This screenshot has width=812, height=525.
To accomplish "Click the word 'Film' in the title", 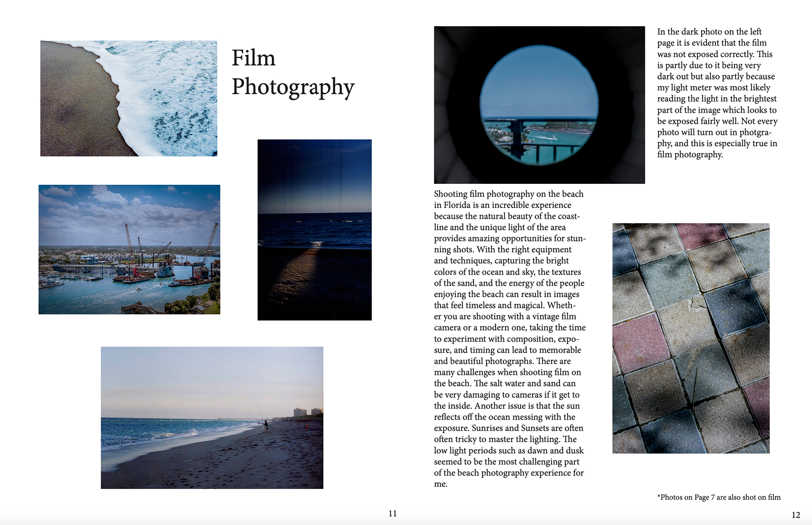I will (253, 58).
